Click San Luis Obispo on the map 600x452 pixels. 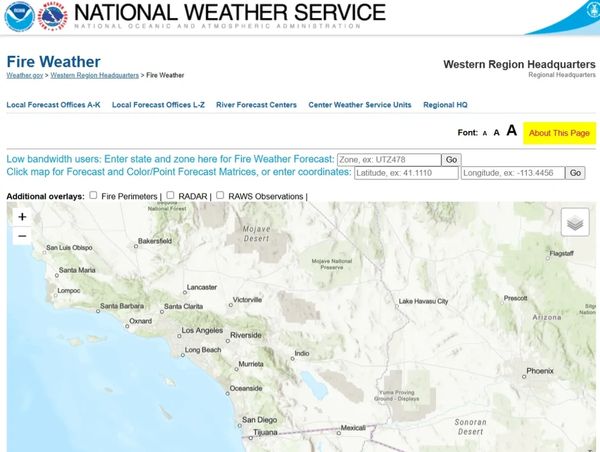coord(69,248)
